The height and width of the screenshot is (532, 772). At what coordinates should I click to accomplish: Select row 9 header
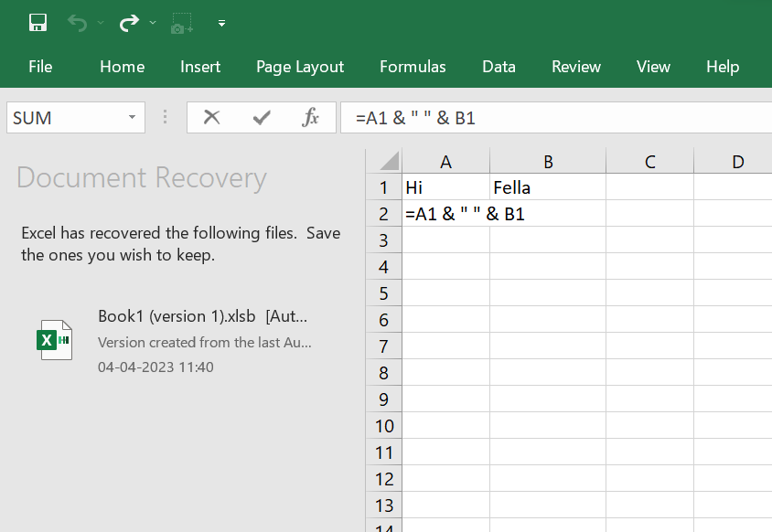384,399
